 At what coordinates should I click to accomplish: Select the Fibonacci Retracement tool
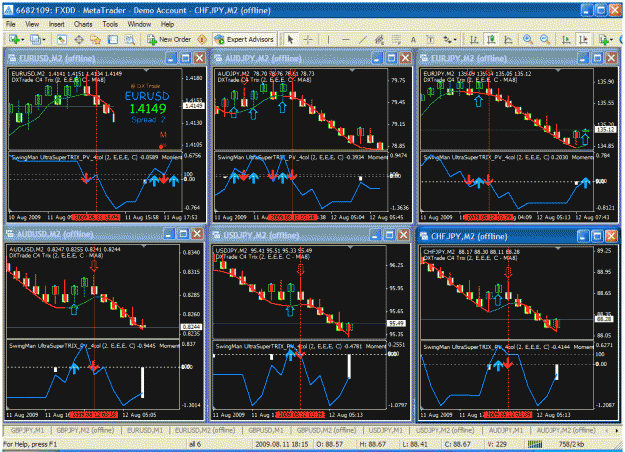point(396,39)
